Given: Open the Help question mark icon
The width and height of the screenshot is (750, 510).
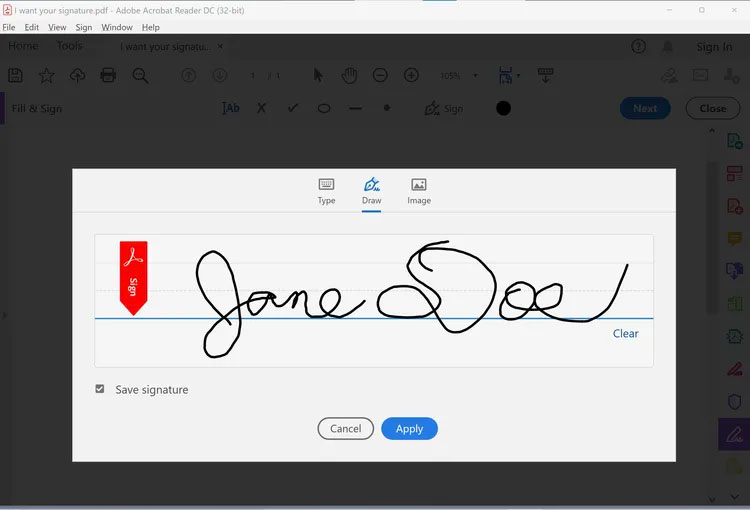Looking at the screenshot, I should (639, 47).
